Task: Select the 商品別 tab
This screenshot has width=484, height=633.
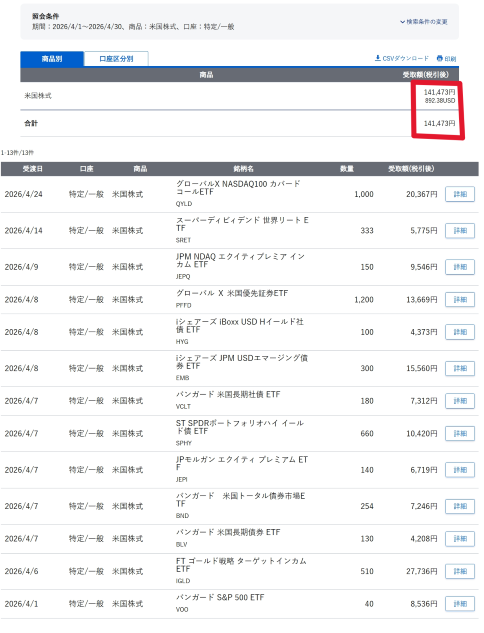Action: click(52, 59)
